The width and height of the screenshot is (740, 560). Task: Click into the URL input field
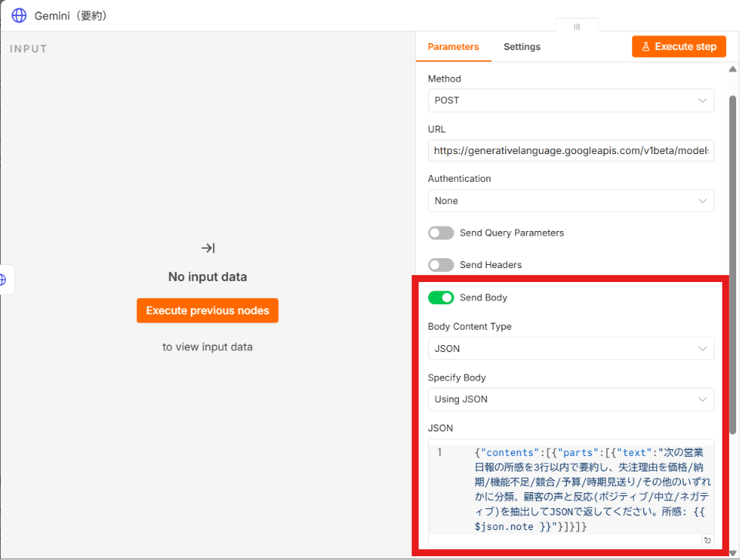pos(571,151)
